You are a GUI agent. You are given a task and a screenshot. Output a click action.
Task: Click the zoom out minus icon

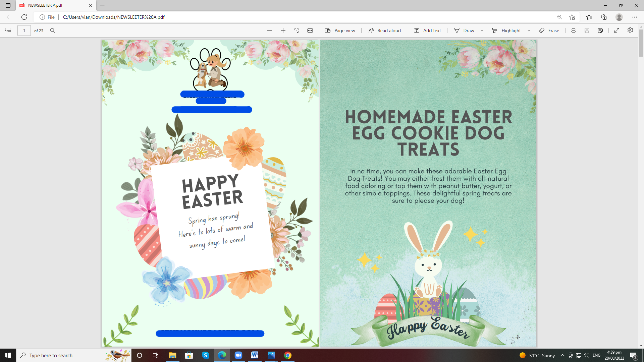point(270,31)
